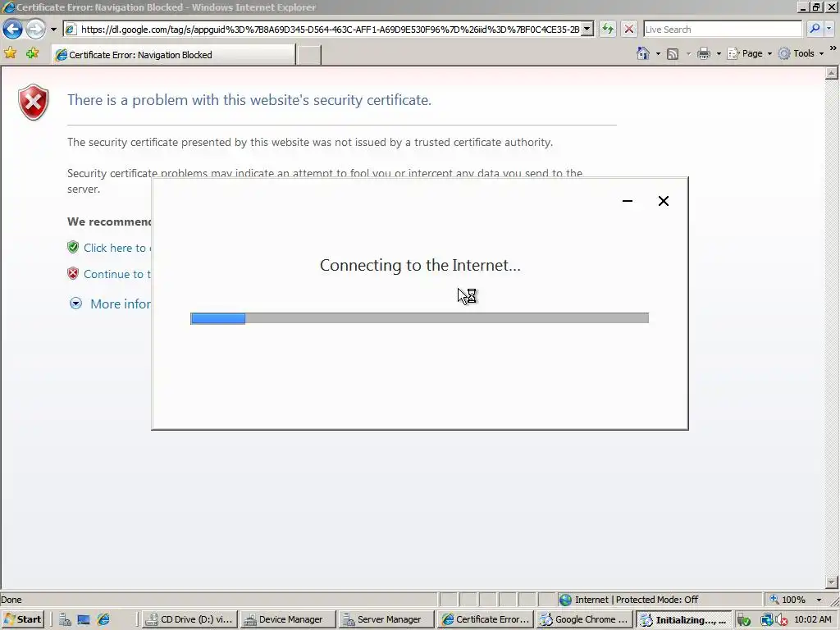Open the Page menu

[750, 53]
